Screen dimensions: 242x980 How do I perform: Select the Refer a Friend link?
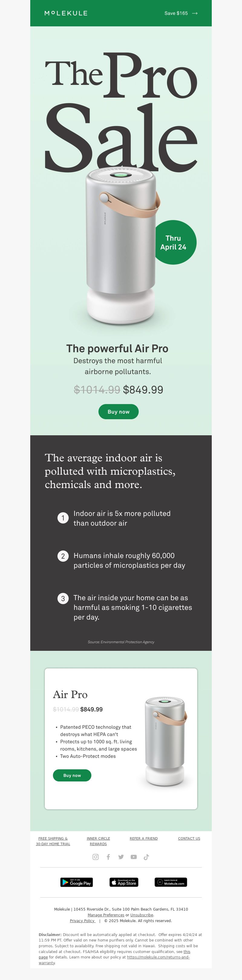pyautogui.click(x=144, y=838)
